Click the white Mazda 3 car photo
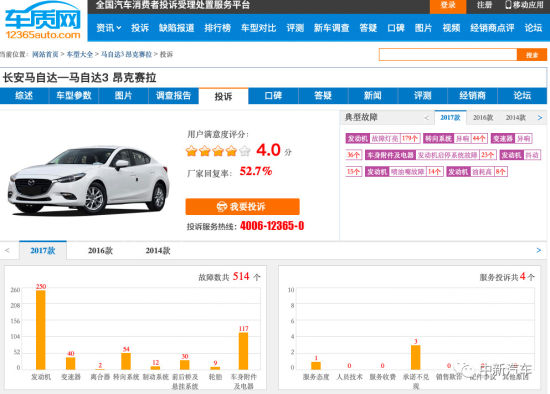Screen dimensions: 550x394 (88, 180)
